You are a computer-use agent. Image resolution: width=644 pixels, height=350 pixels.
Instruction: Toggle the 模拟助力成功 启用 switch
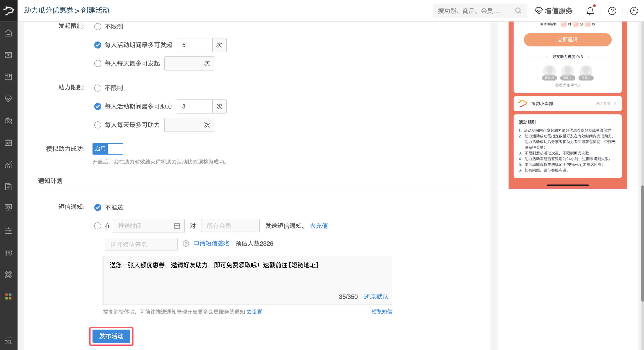coord(108,149)
